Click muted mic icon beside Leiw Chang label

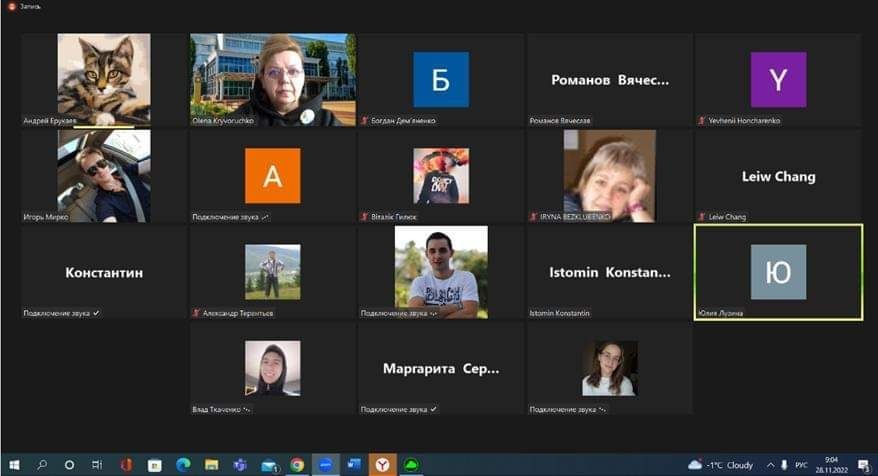tap(701, 217)
